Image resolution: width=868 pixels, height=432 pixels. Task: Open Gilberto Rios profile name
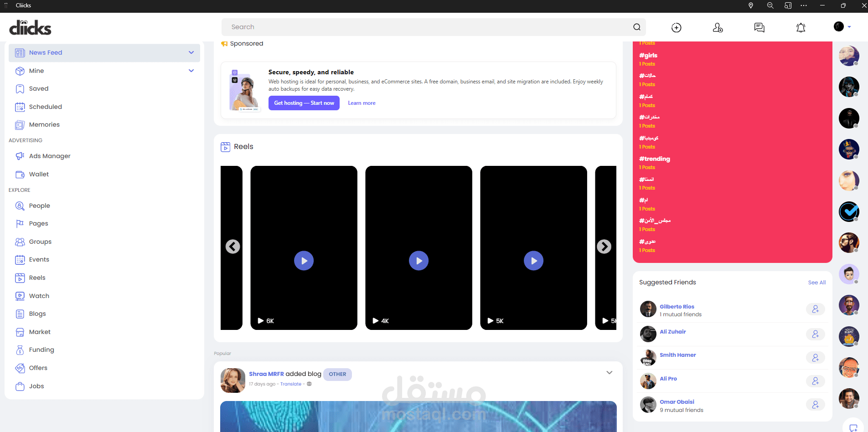[x=677, y=307]
